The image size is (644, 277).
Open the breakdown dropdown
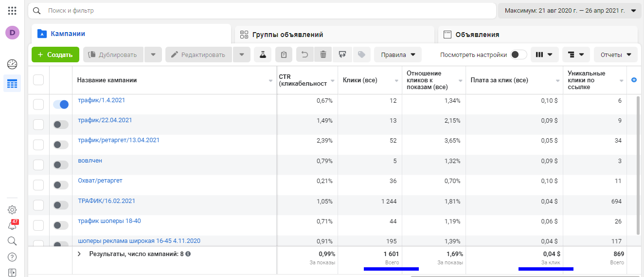[576, 55]
